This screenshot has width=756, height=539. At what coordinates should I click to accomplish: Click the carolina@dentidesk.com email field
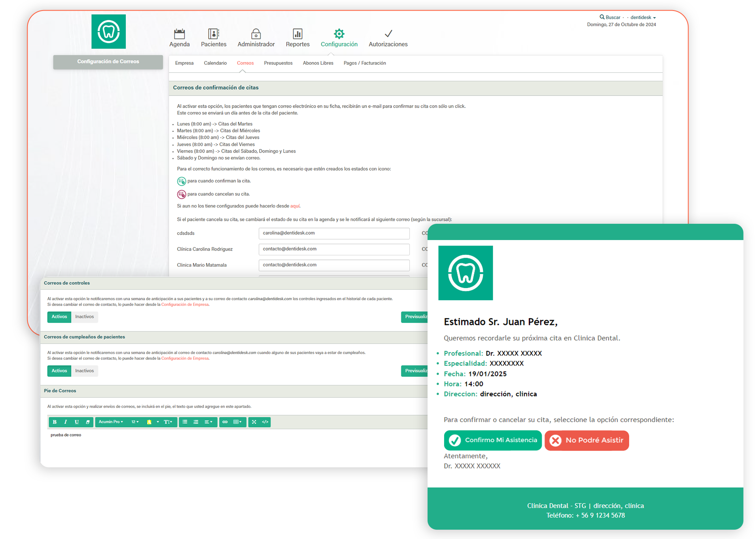(x=334, y=233)
